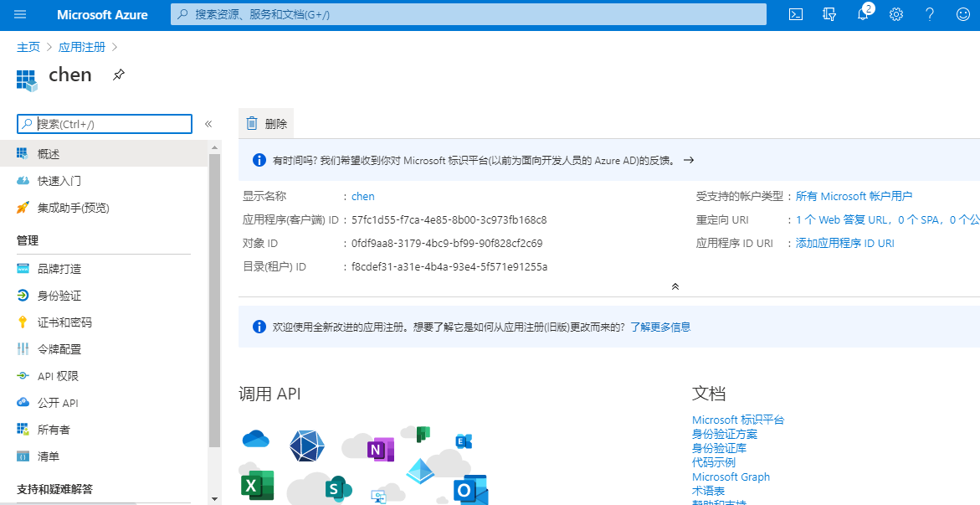Pin the chen app to dashboard

point(119,75)
